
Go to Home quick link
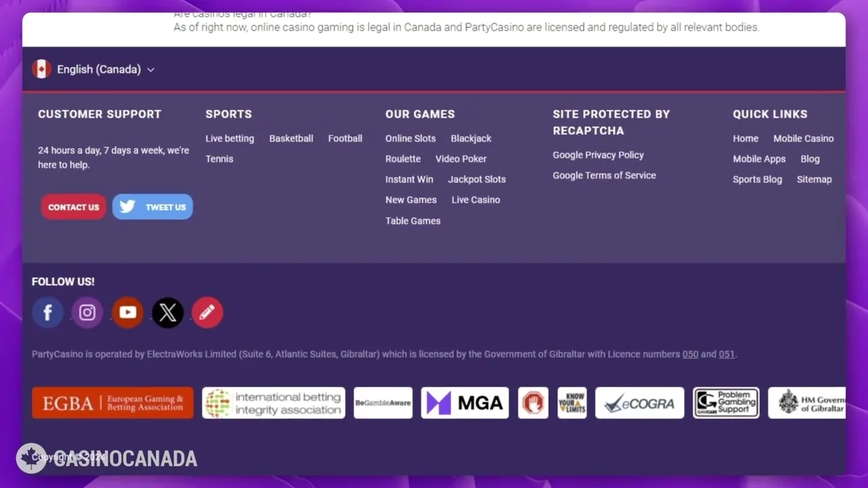[x=745, y=138]
